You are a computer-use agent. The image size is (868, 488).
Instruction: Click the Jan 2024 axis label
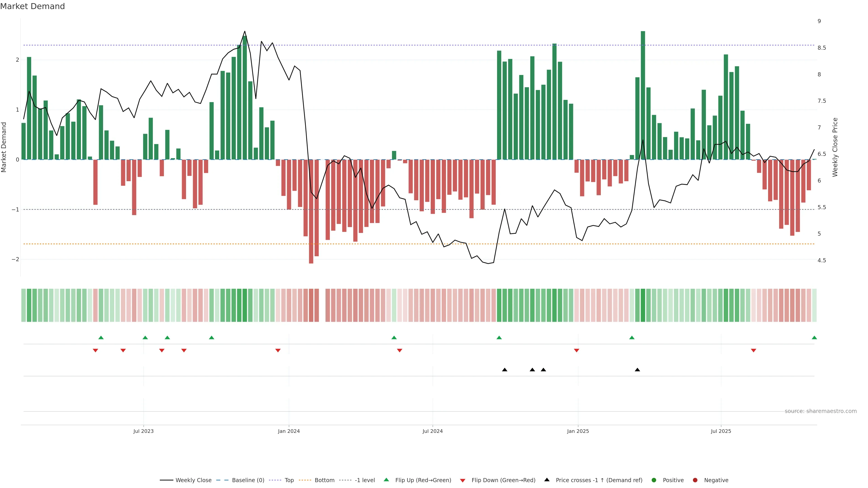click(289, 431)
